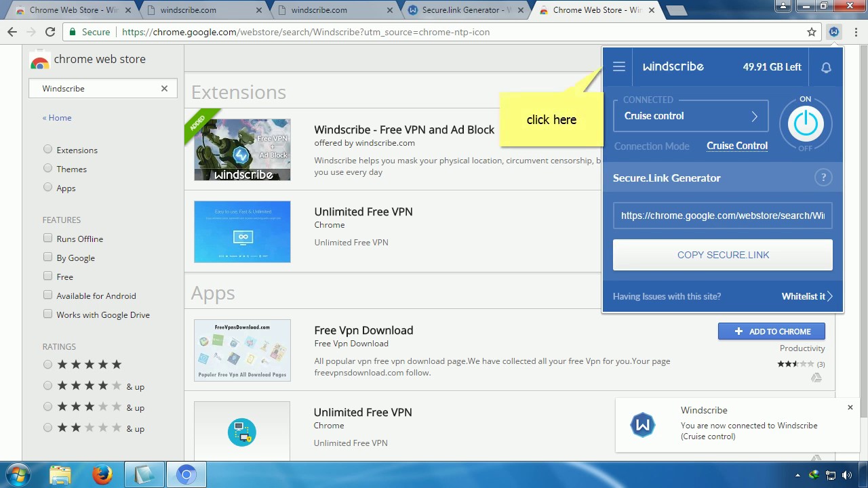This screenshot has height=488, width=868.
Task: Click the « Home link
Action: click(57, 118)
